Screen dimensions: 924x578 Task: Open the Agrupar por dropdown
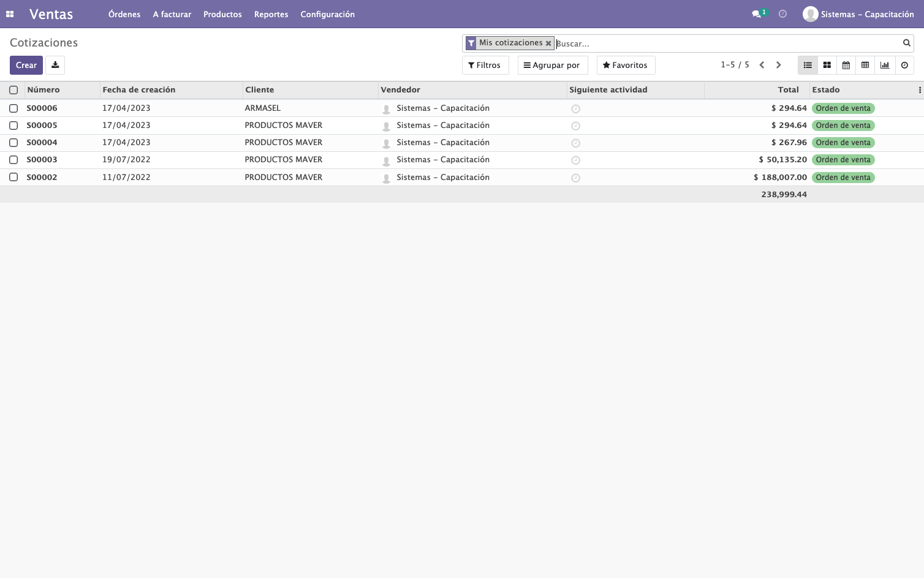[552, 65]
